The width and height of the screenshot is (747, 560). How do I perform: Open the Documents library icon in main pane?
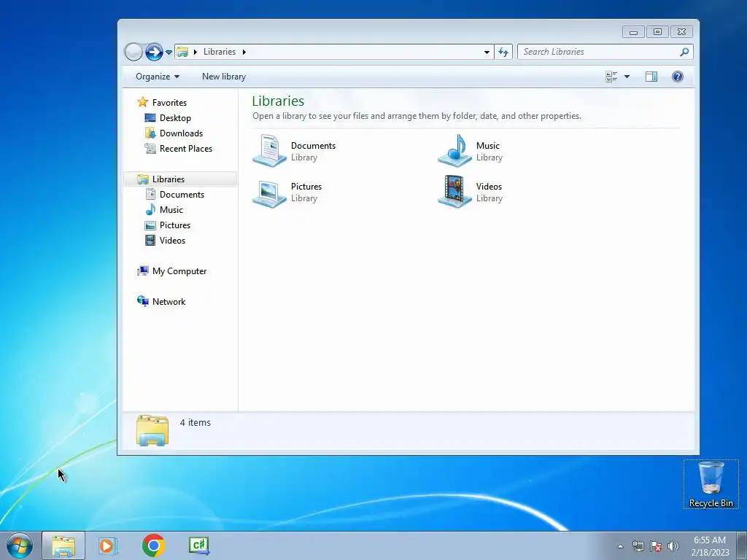coord(269,151)
